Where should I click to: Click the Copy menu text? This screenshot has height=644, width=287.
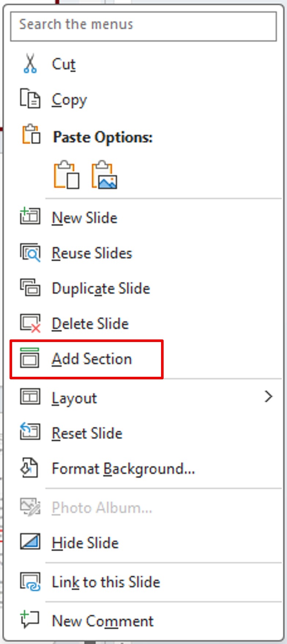tap(69, 100)
